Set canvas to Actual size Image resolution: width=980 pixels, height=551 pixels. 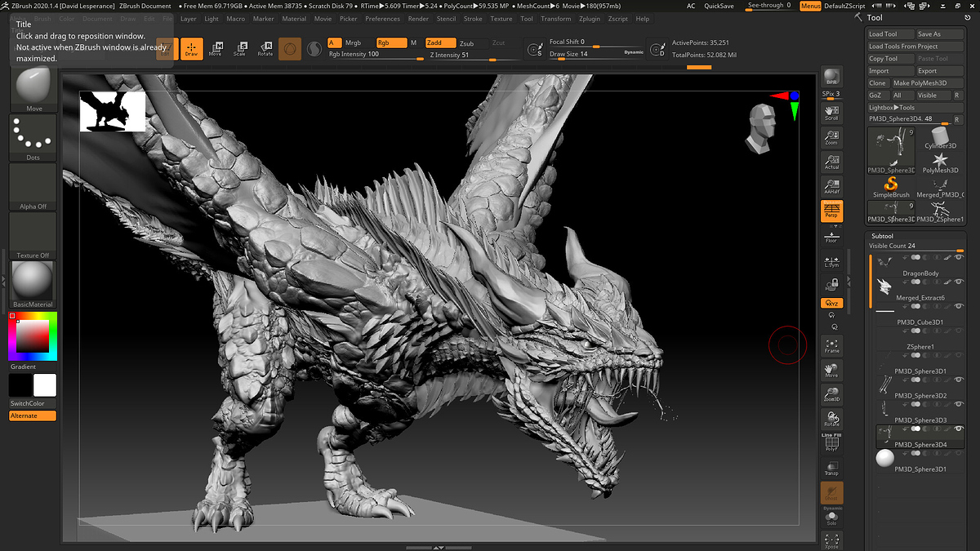pos(831,162)
